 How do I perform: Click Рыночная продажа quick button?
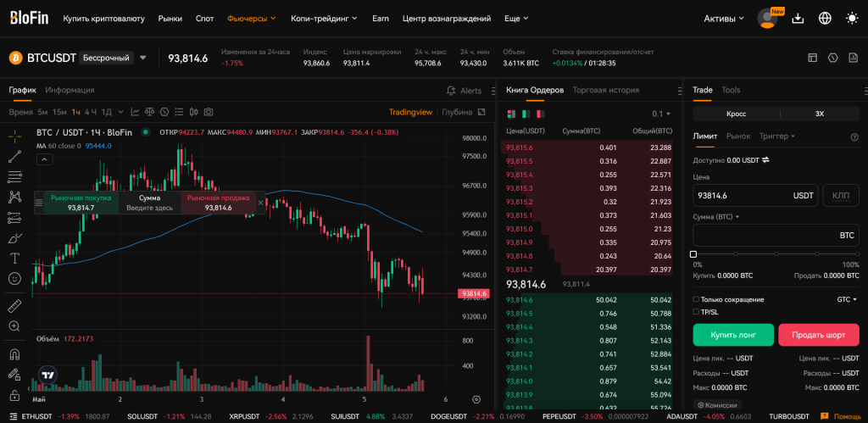click(218, 203)
